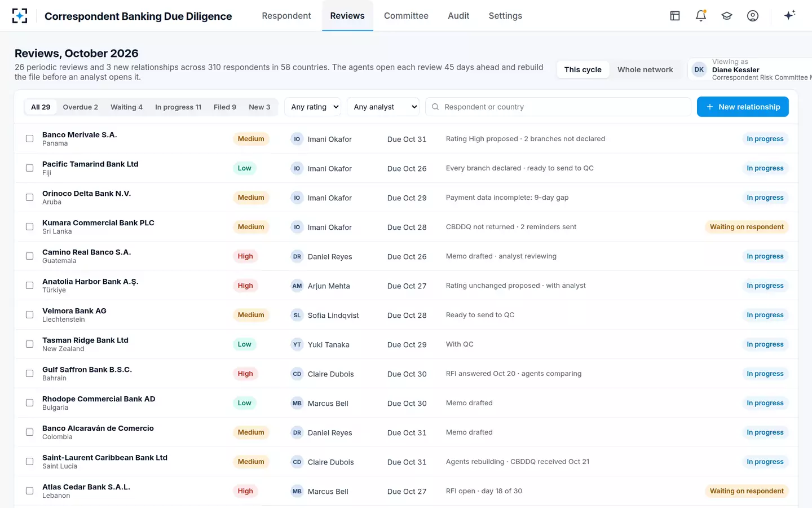The height and width of the screenshot is (508, 812).
Task: Open the Any rating dropdown
Action: (313, 107)
